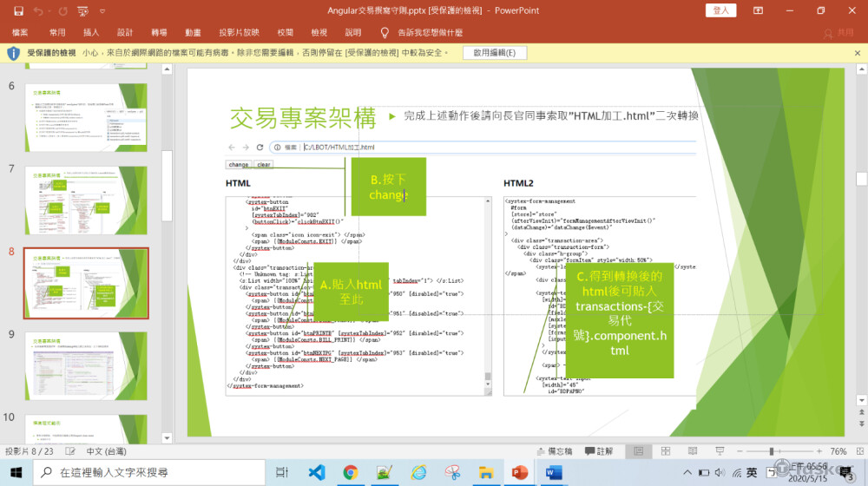
Task: Click green box C.得到轉換後的 html
Action: click(620, 319)
